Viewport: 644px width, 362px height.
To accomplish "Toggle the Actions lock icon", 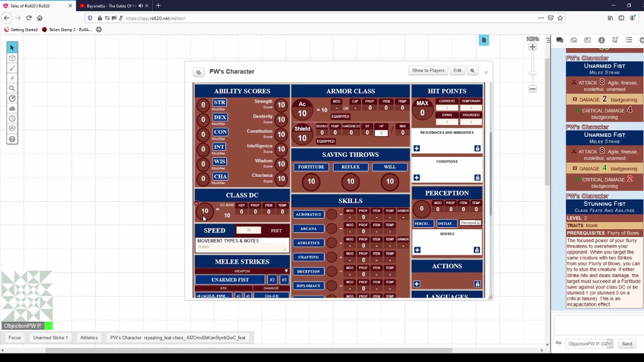I will 477,284.
